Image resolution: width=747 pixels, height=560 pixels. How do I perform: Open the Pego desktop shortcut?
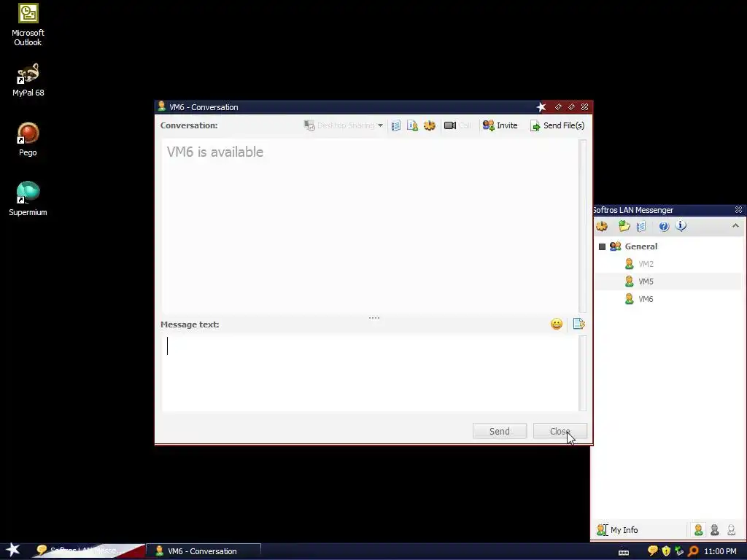point(28,139)
